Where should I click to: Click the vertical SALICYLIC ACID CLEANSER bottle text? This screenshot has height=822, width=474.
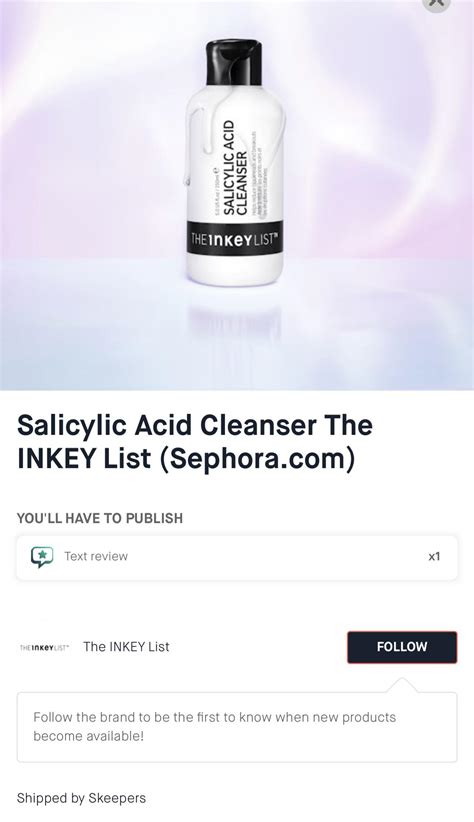234,167
